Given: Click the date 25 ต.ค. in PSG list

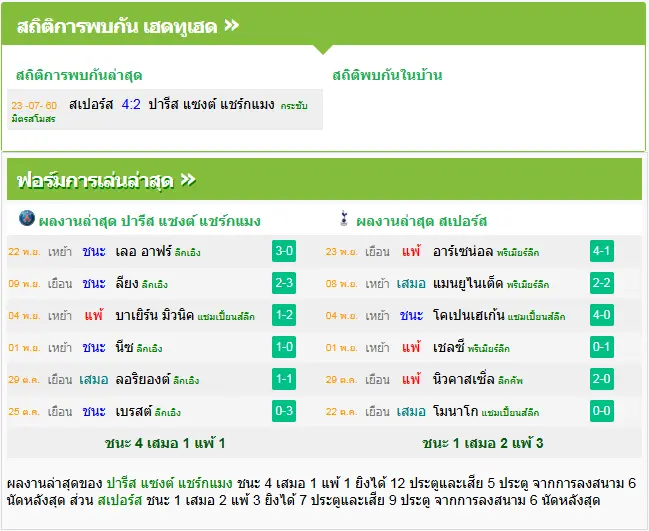Looking at the screenshot, I should point(24,412).
